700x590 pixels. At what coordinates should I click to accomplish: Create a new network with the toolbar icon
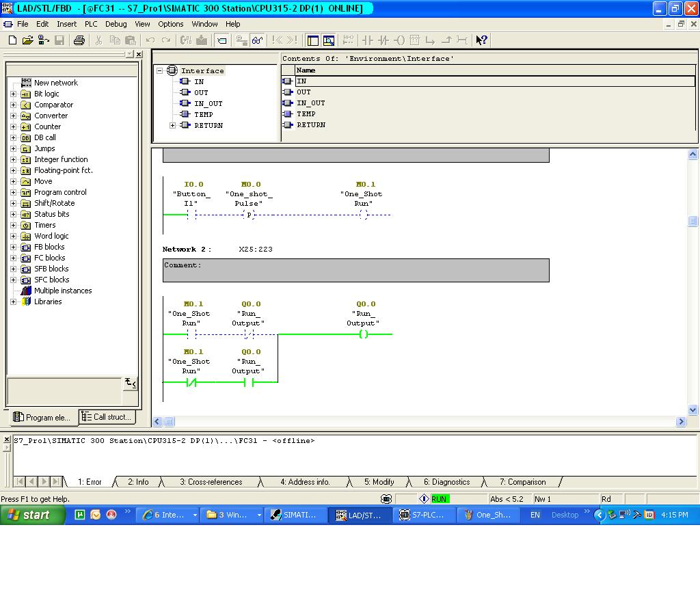[349, 40]
